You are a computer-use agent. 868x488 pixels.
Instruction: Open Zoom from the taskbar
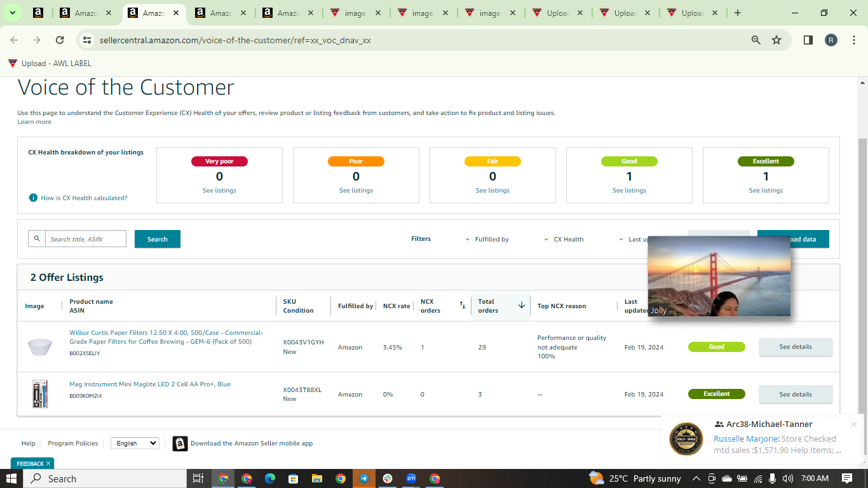[x=411, y=478]
